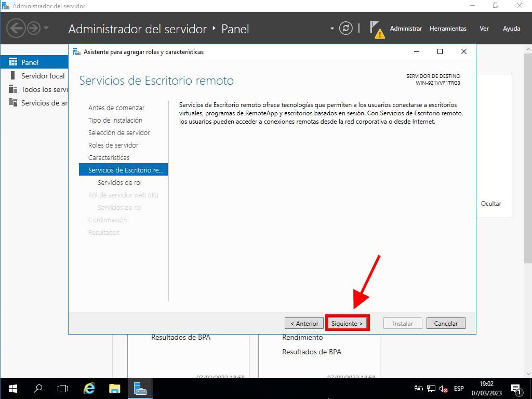Viewport: 532px width, 399px height.
Task: Cancel the wizard with Cancelar button
Action: click(x=446, y=323)
